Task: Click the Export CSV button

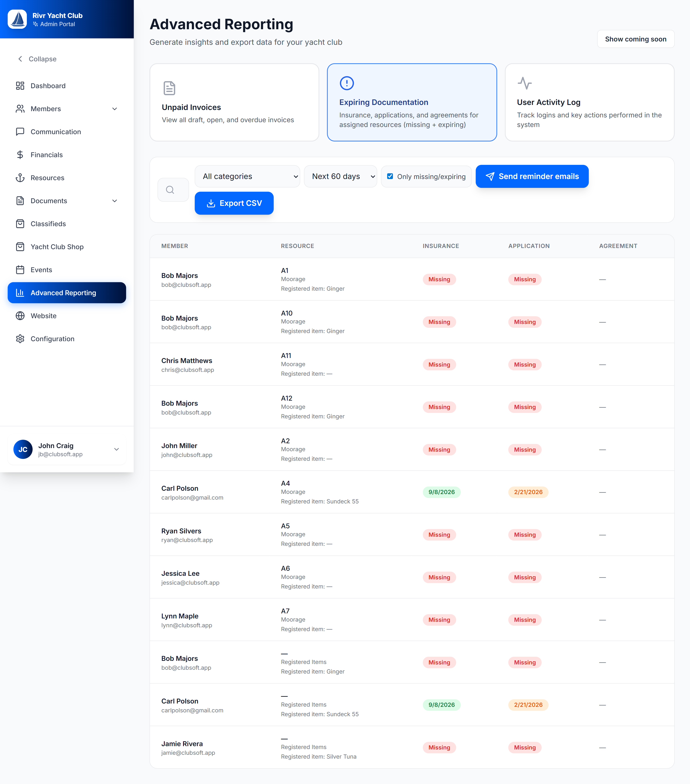Action: (234, 203)
